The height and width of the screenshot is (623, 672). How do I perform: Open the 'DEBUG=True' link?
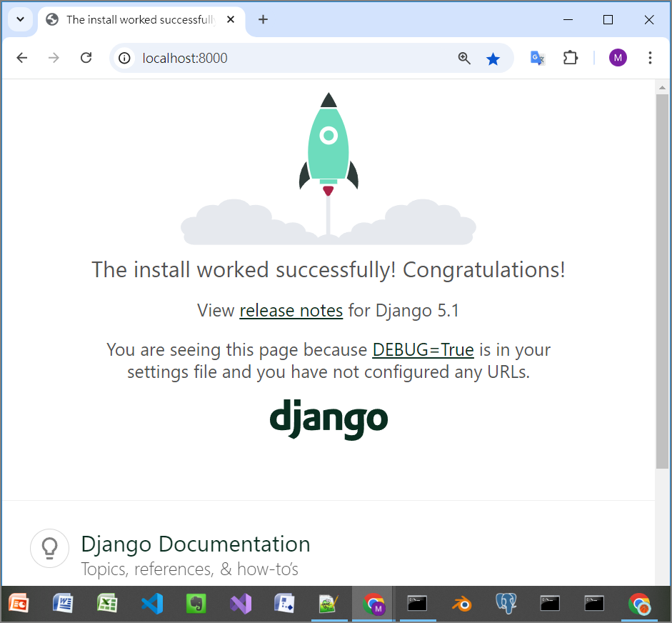click(423, 350)
